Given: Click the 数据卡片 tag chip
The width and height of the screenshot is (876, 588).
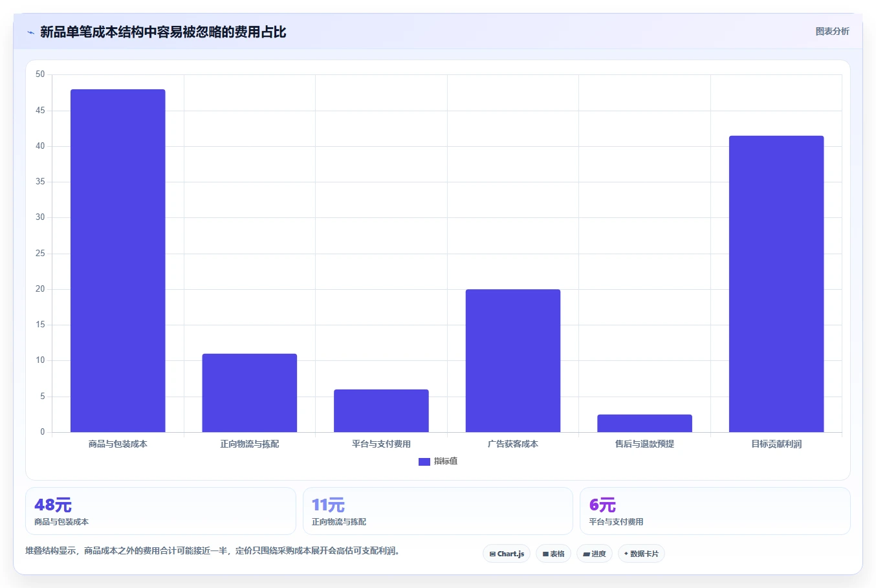Looking at the screenshot, I should (641, 554).
